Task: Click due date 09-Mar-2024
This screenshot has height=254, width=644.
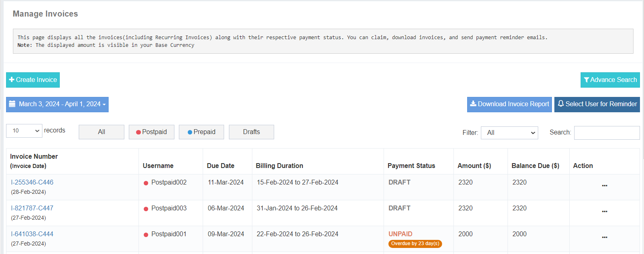Action: click(226, 234)
